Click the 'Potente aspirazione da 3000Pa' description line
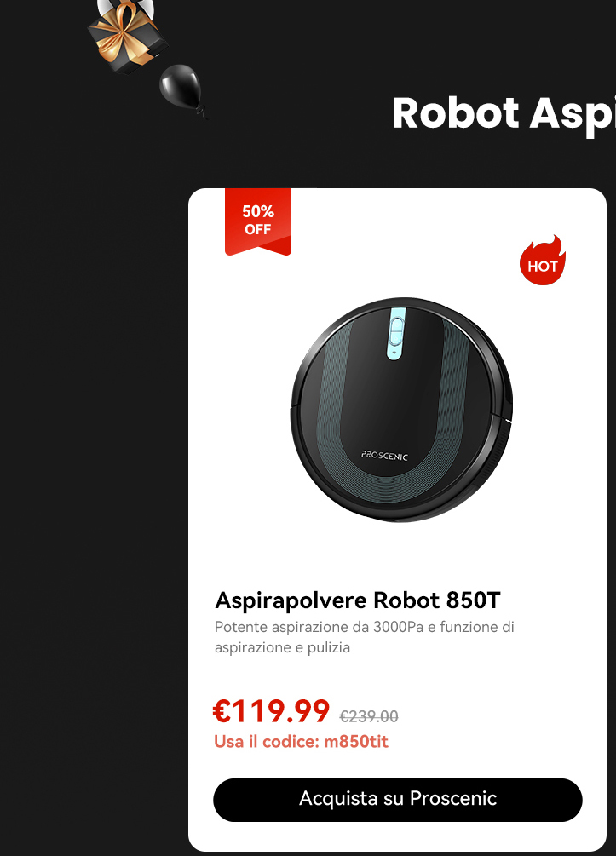This screenshot has height=856, width=616. (x=365, y=627)
